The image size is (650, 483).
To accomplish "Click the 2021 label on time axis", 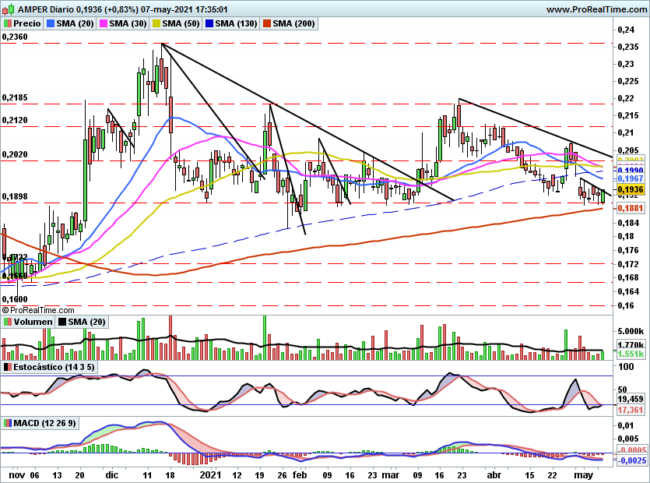I will click(x=210, y=475).
